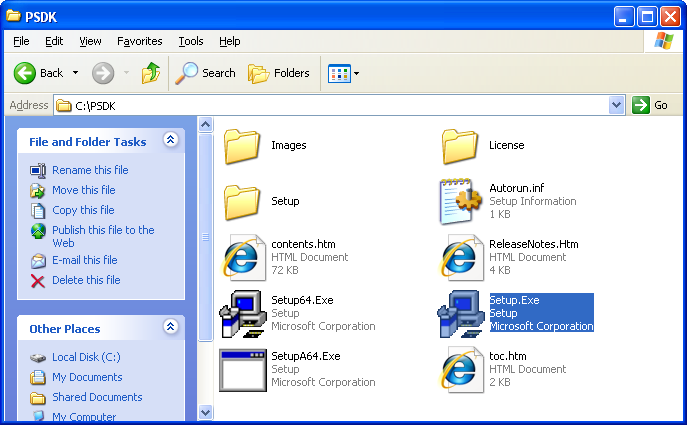Select the ReleaseNotes.Htm document icon
Screen dimensions: 687x425
[x=461, y=258]
